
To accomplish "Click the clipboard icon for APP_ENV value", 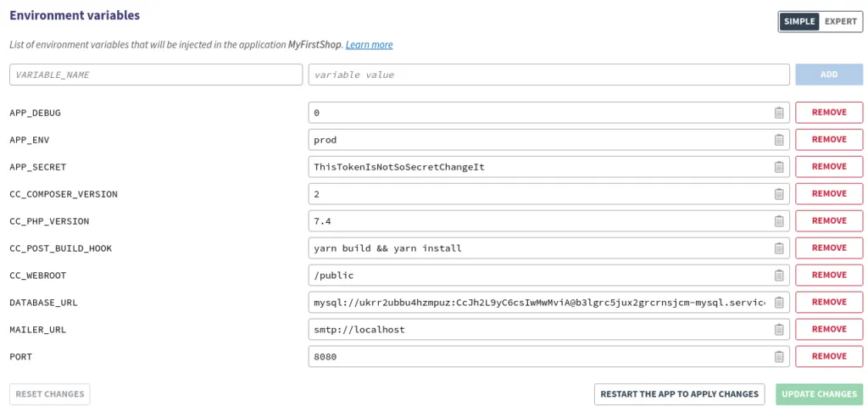I will point(778,140).
